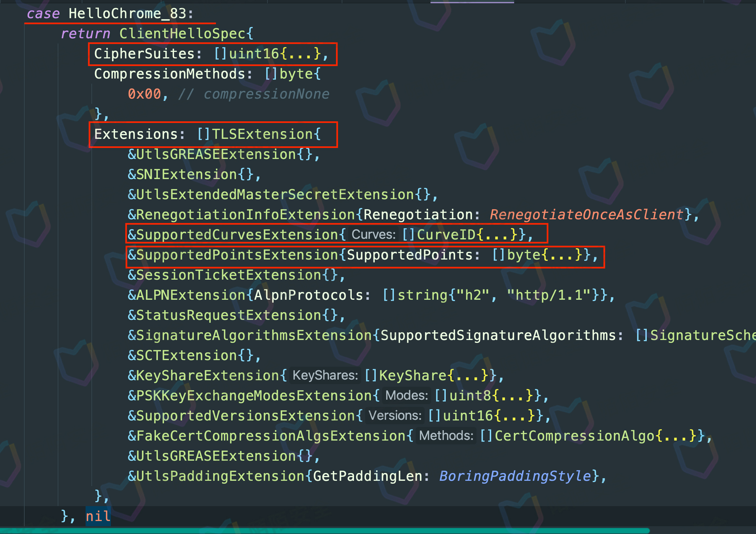Expand the folded KeyShare list

[467, 376]
